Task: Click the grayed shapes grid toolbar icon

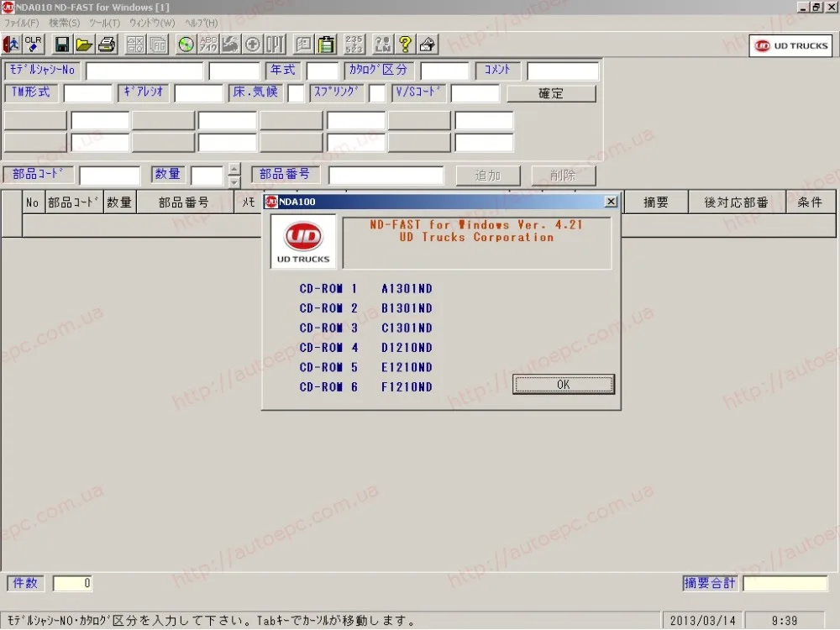Action: coord(135,45)
